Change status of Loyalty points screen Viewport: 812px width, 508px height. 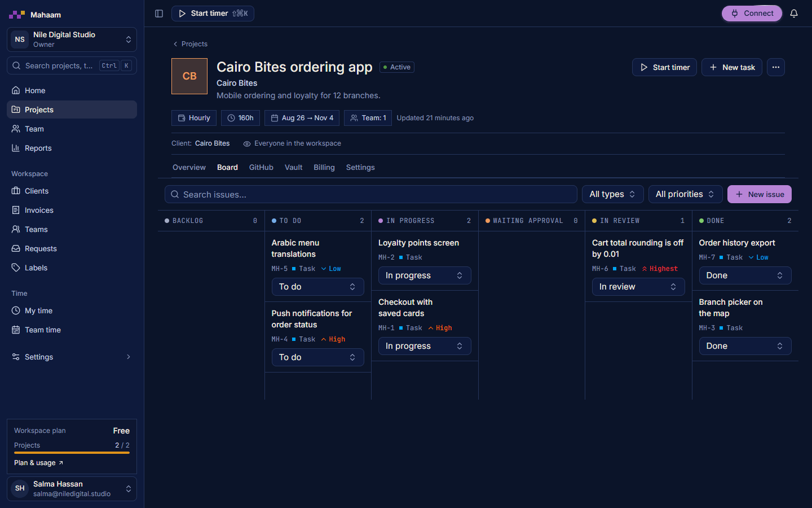425,275
